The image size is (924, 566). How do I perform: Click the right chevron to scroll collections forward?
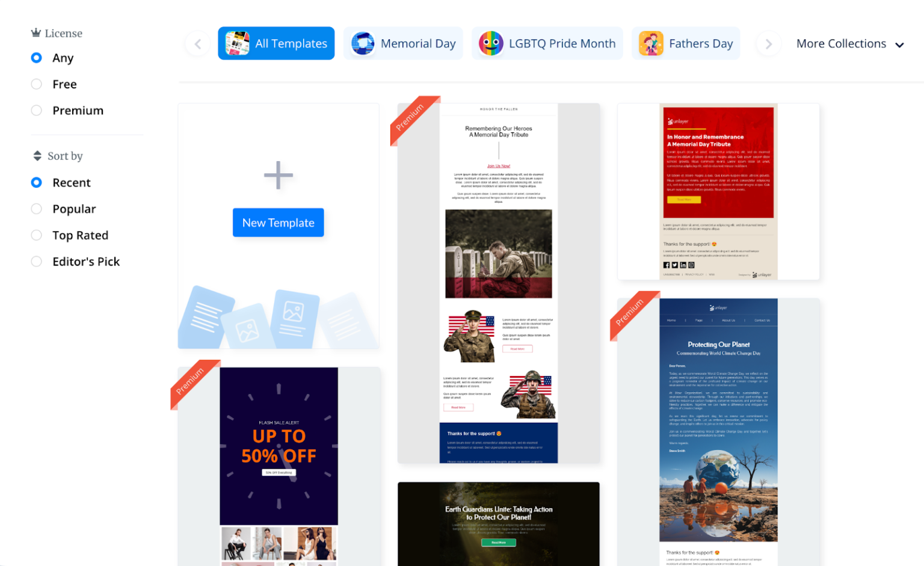click(768, 43)
